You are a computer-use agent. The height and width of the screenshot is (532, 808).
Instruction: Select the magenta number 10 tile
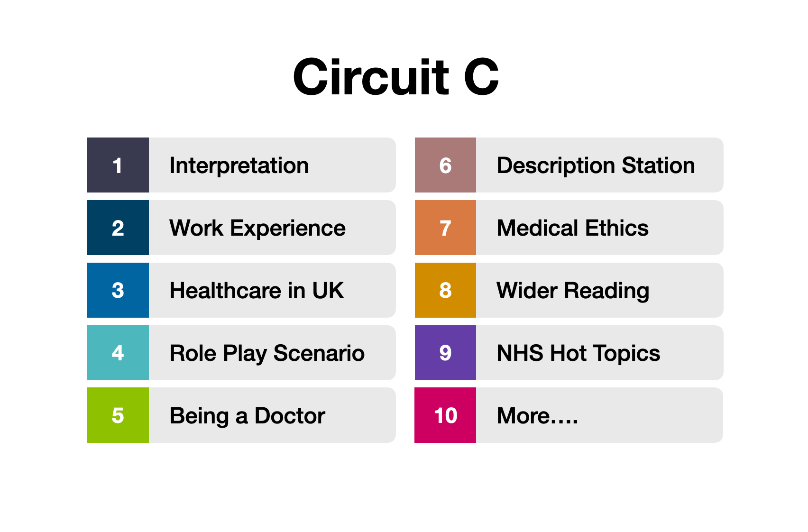[445, 415]
